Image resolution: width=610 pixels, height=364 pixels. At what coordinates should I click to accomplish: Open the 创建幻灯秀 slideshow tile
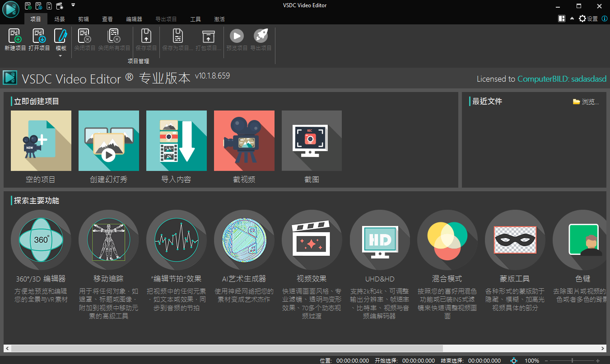point(109,141)
